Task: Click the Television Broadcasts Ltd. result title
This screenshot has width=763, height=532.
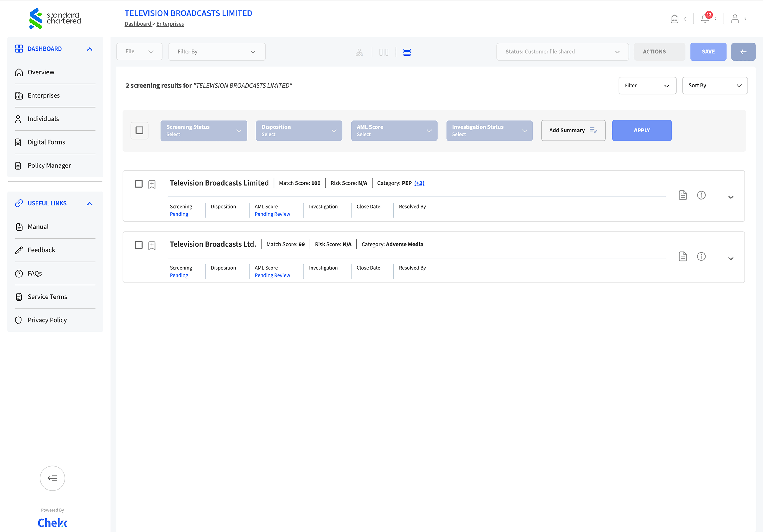Action: (x=213, y=244)
